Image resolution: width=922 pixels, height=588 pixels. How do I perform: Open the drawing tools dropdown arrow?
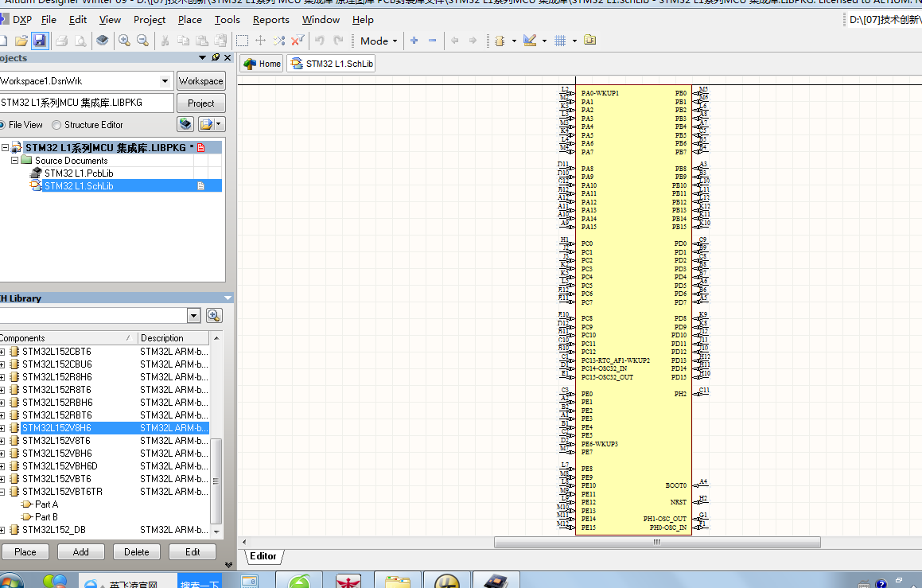544,41
